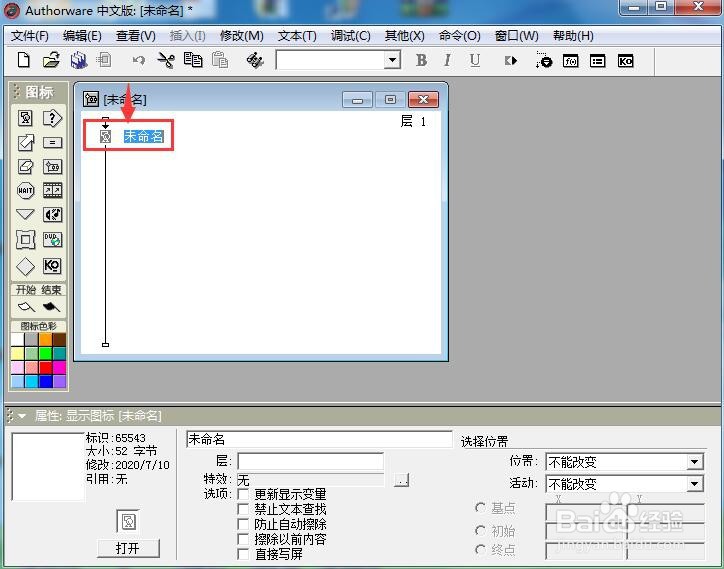This screenshot has height=569, width=724.
Task: Enable 禁止文本查找 checkbox
Action: click(243, 509)
